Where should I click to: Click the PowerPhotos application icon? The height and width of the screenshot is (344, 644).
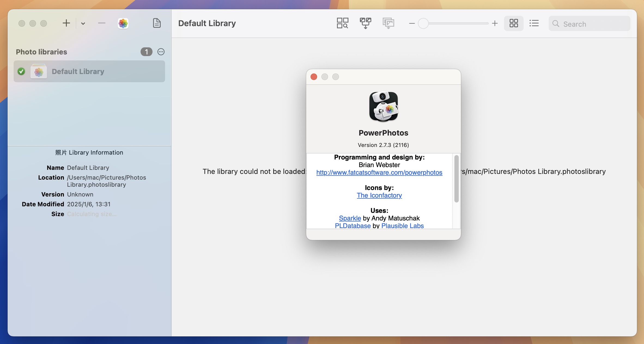(383, 106)
